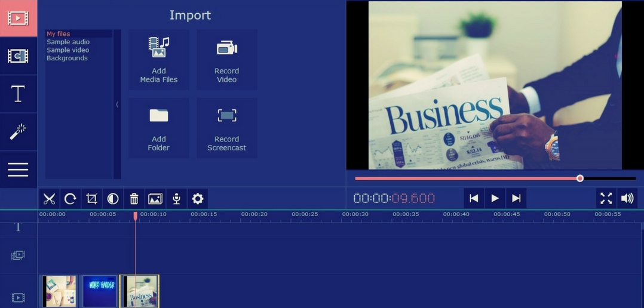Open the hamburger More menu
Image resolution: width=644 pixels, height=308 pixels.
pyautogui.click(x=18, y=170)
